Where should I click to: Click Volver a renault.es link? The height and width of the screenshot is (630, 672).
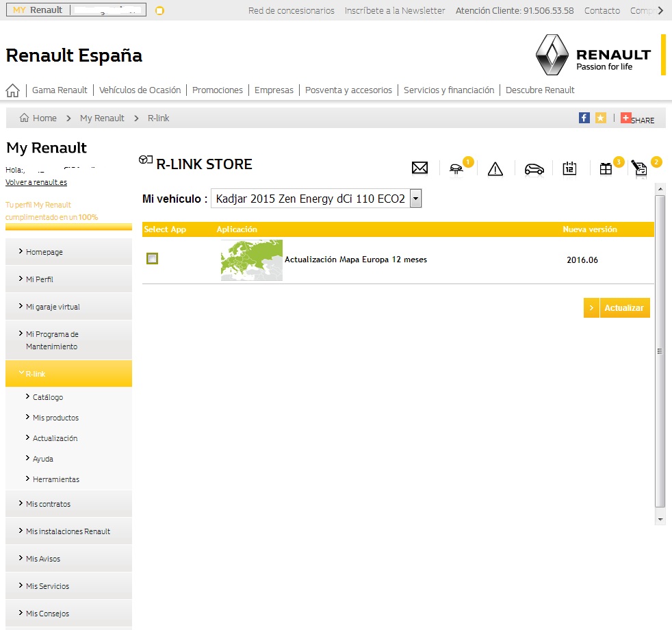coord(36,182)
